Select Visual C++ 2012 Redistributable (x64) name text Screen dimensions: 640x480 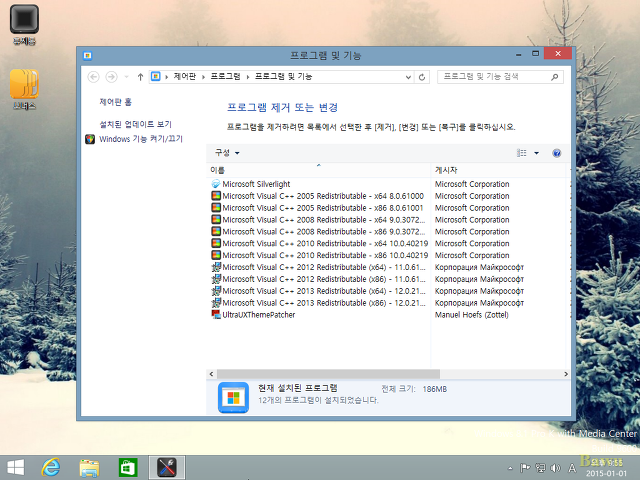tap(324, 267)
